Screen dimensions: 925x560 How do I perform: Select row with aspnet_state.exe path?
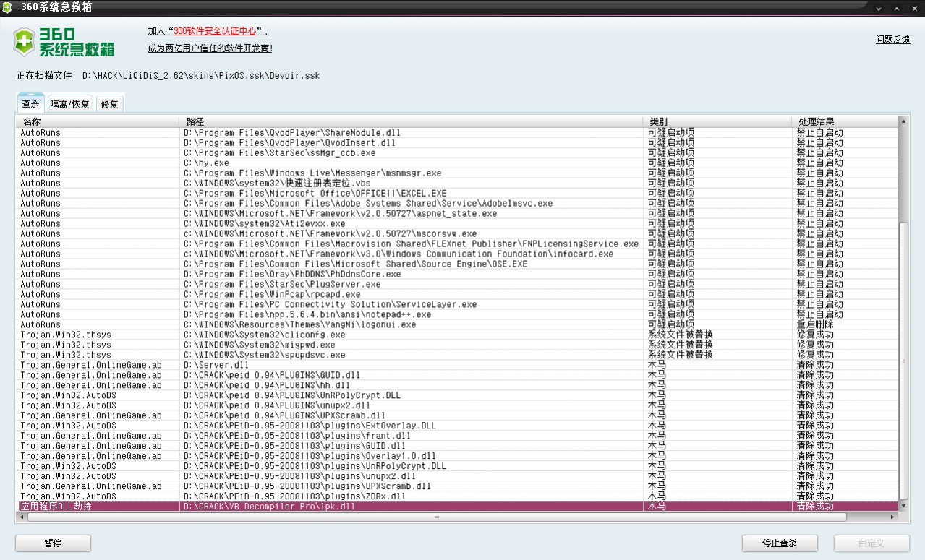point(458,214)
